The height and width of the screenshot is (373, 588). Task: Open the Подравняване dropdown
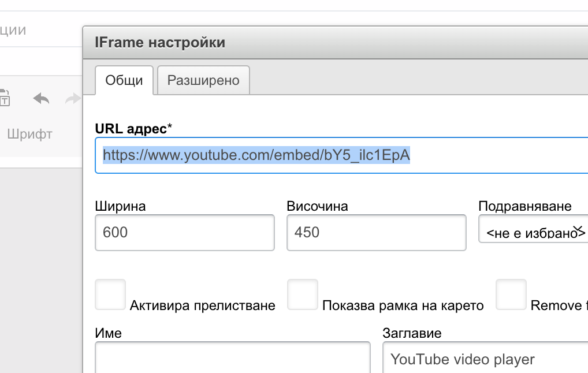[x=533, y=229]
